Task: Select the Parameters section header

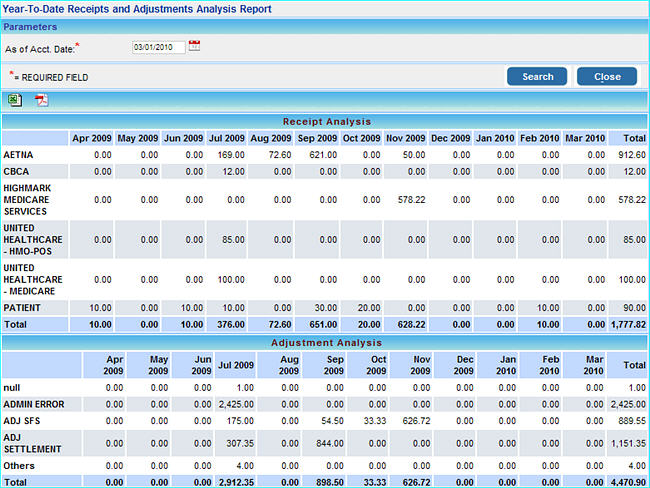Action: coord(30,27)
